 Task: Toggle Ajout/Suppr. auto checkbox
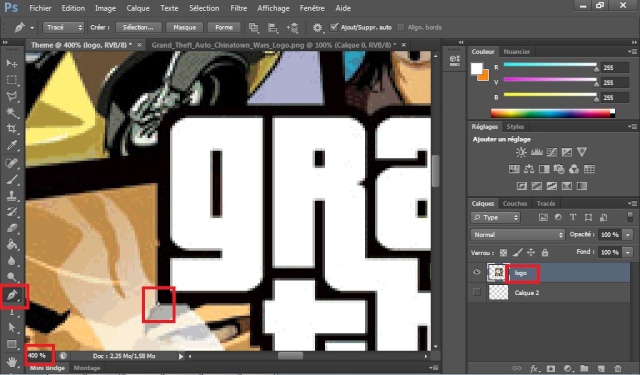tap(334, 27)
